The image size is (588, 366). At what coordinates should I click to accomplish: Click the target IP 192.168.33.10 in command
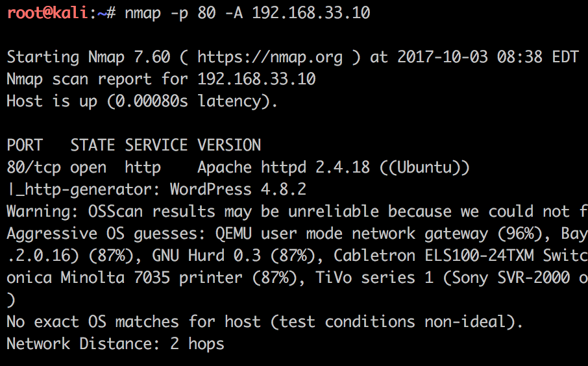(x=311, y=13)
